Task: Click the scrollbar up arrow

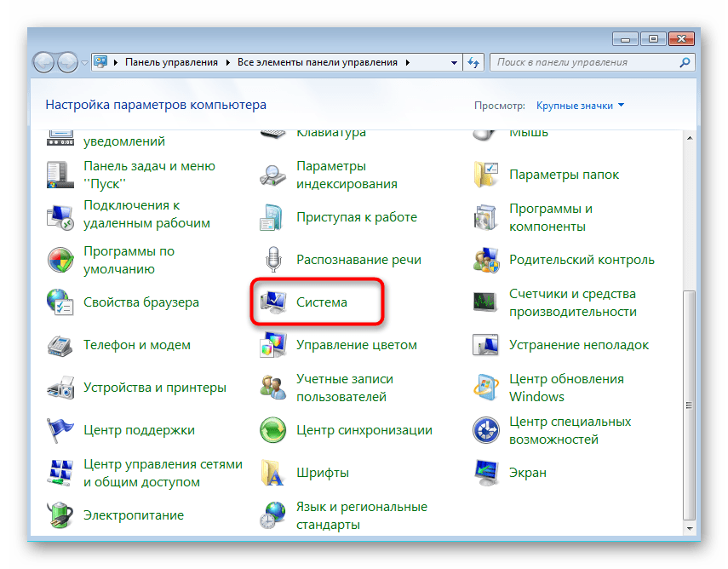Action: pos(690,138)
